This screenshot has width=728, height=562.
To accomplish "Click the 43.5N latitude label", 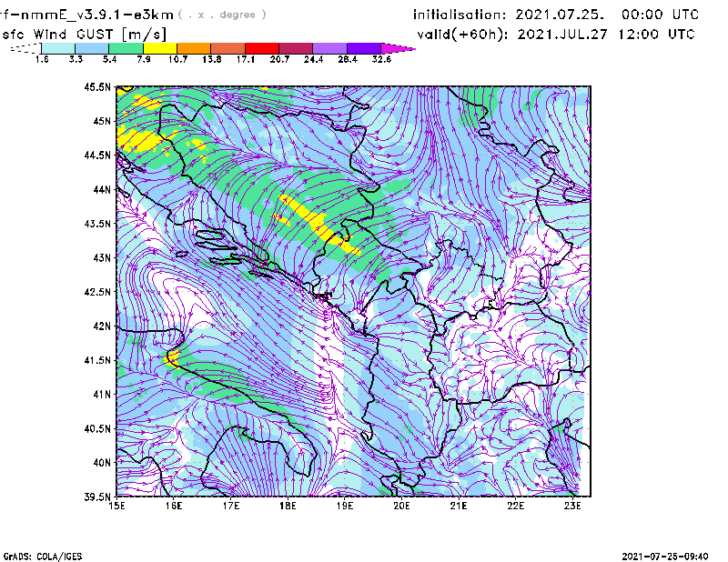I will pyautogui.click(x=97, y=224).
